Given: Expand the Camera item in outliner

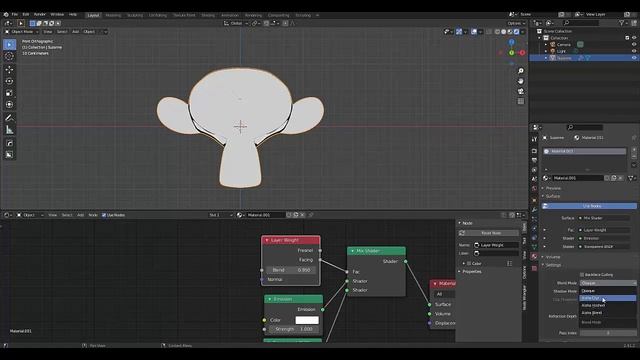Looking at the screenshot, I should (x=546, y=44).
